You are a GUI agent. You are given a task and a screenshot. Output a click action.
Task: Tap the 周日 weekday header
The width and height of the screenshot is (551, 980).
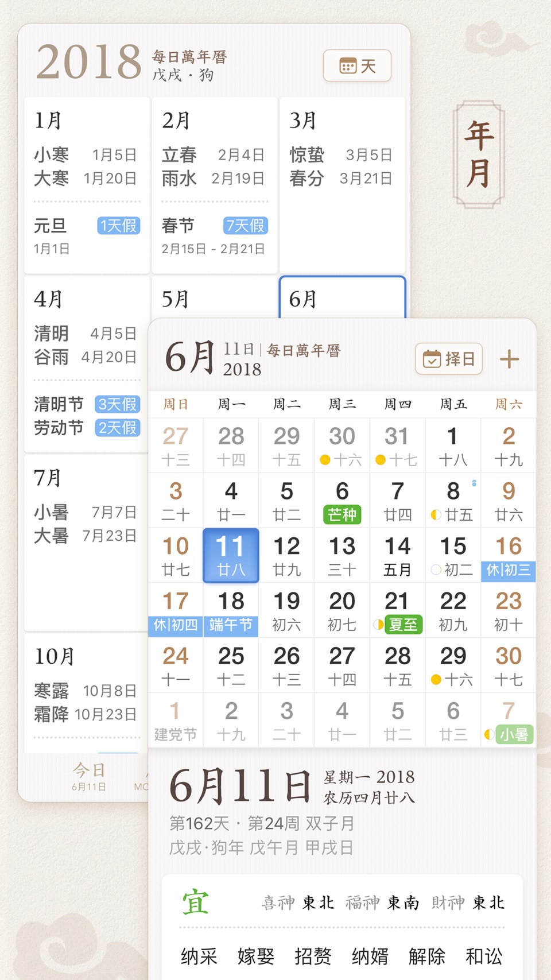click(x=176, y=404)
